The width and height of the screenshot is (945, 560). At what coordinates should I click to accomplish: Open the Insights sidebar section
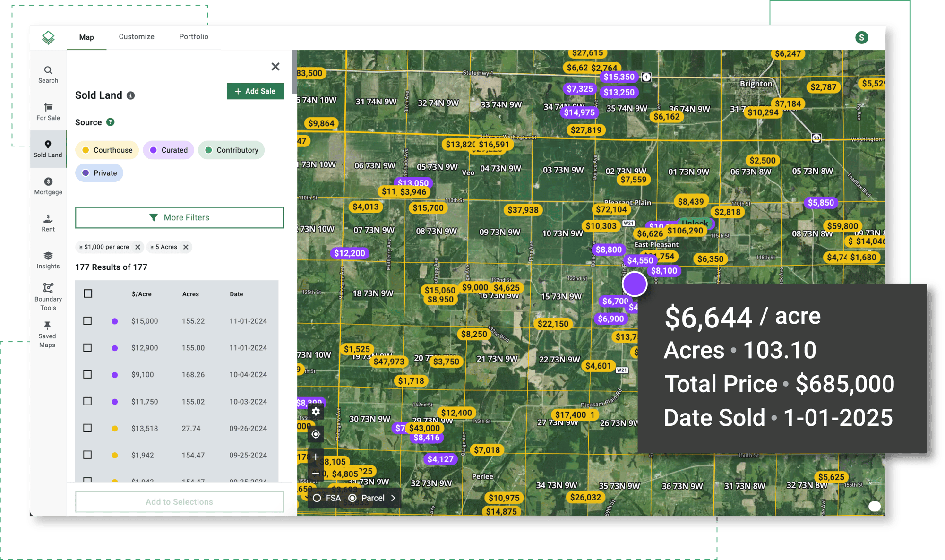[x=48, y=260]
